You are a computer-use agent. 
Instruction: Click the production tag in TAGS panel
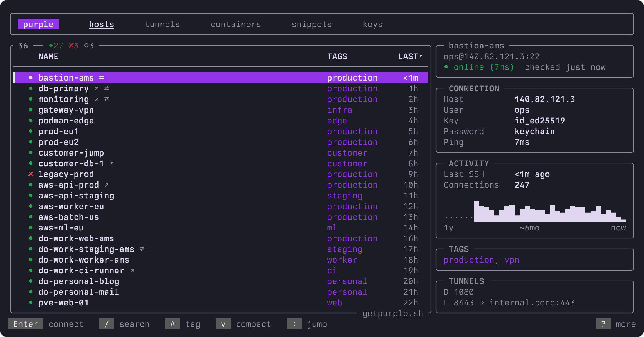(x=469, y=260)
